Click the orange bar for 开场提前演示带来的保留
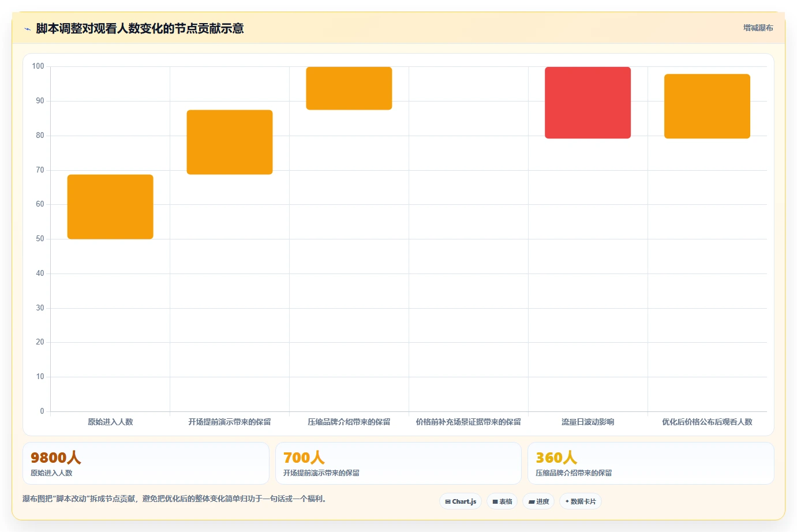Screen dimensions: 797x532 click(x=230, y=142)
